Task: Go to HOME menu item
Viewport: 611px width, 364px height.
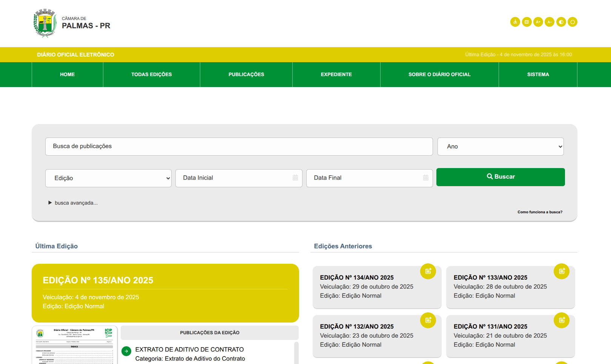Action: point(68,75)
